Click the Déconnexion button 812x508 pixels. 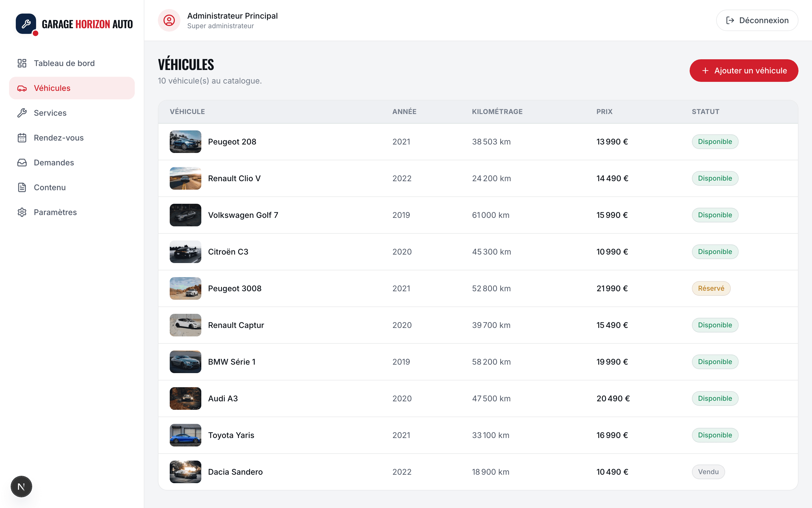[x=757, y=21]
